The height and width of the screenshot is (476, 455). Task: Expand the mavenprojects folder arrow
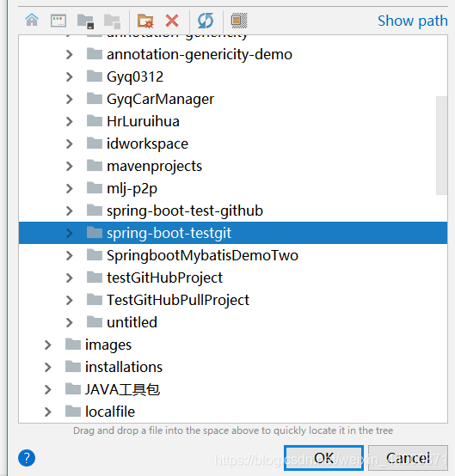(70, 167)
